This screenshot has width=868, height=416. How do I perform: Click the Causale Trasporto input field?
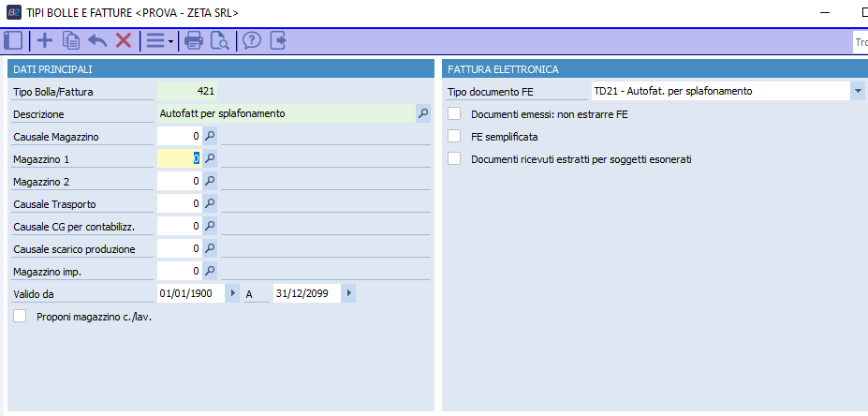coord(179,203)
